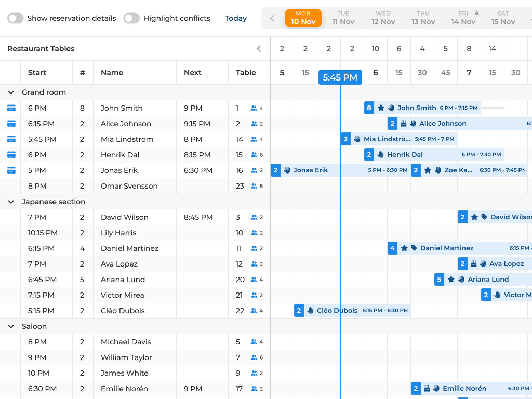
Task: Click the star icon on Zoe's 6:30 PM reservation
Action: click(x=427, y=170)
